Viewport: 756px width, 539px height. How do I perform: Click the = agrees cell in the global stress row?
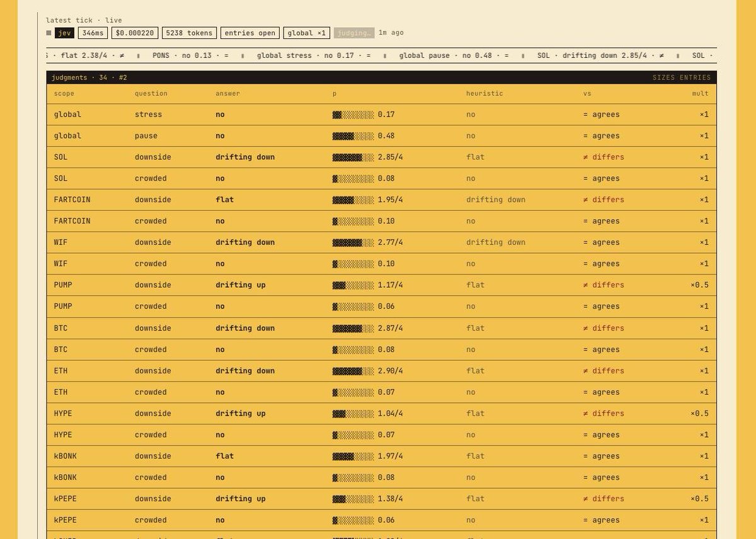(x=601, y=115)
